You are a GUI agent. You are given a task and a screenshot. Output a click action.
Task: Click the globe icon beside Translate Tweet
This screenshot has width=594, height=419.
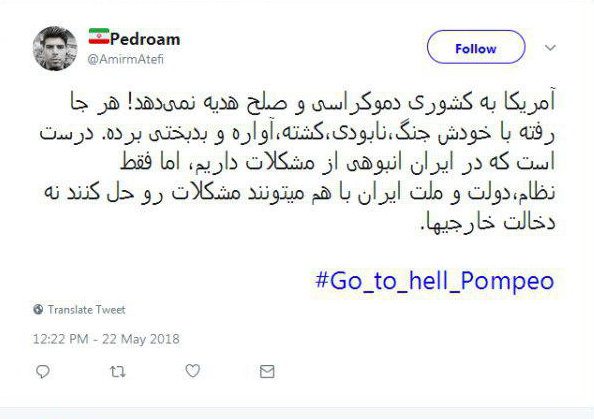38,310
